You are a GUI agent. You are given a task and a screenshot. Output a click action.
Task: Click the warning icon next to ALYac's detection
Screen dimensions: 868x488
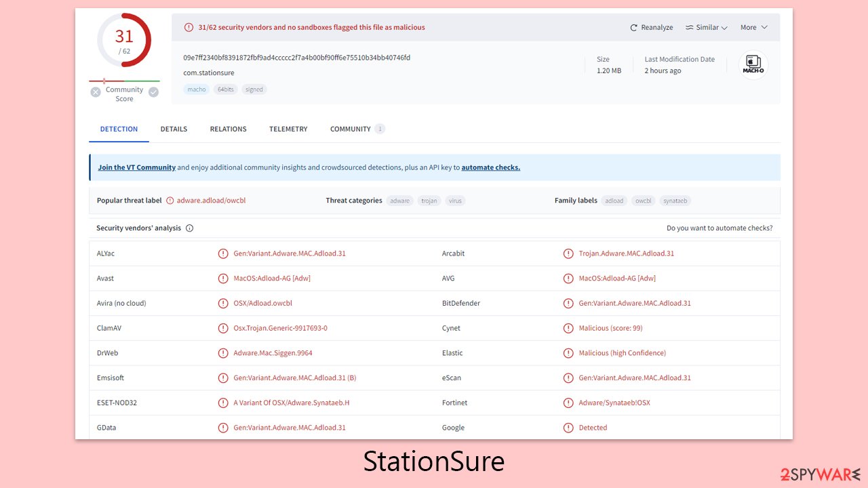pos(223,253)
